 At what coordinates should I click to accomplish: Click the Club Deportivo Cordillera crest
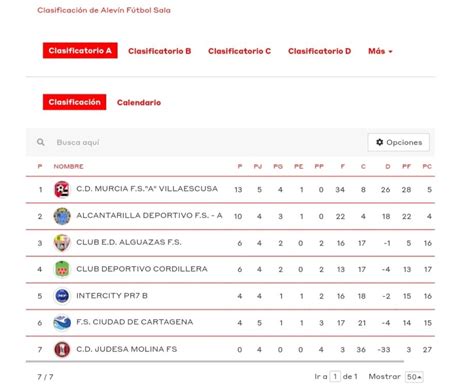tap(62, 269)
